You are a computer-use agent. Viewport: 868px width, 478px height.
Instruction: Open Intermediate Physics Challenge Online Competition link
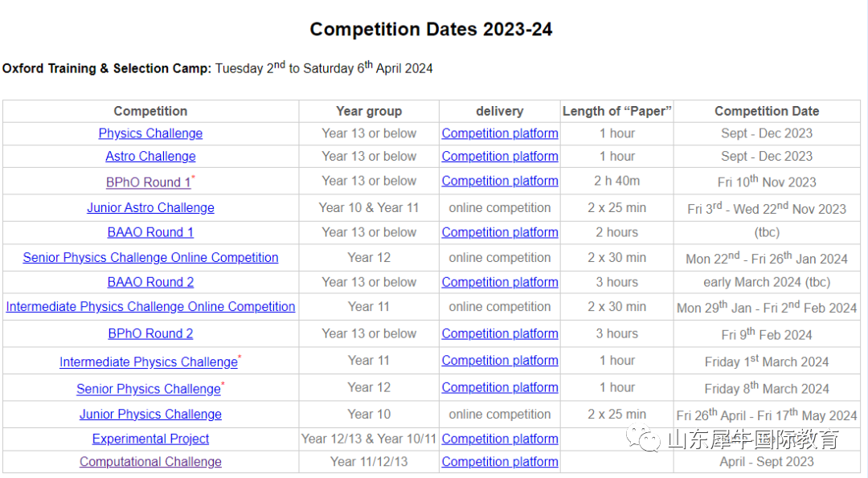coord(150,307)
